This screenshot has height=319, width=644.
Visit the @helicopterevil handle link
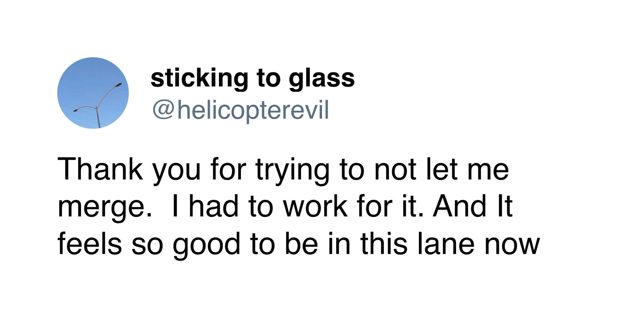pyautogui.click(x=241, y=110)
